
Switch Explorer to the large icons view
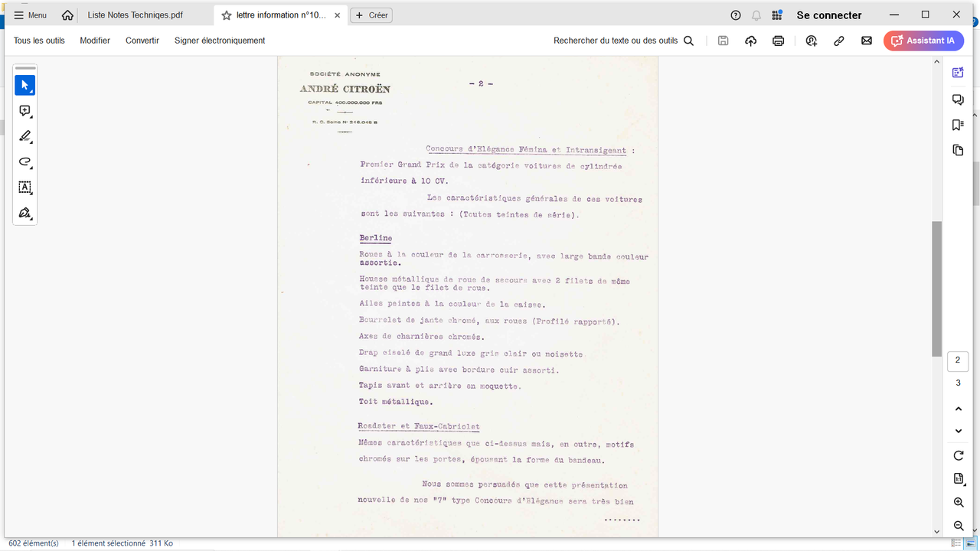pyautogui.click(x=970, y=543)
